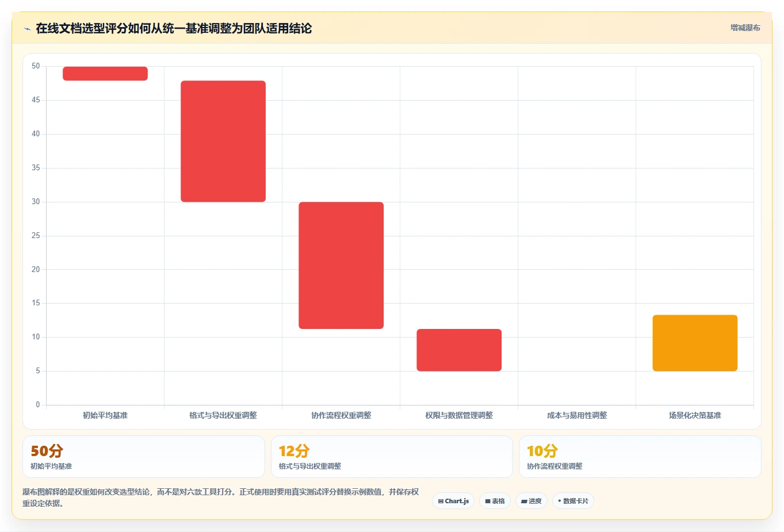Click the 协作流程权重调整 red bar
The width and height of the screenshot is (784, 532).
click(x=341, y=265)
